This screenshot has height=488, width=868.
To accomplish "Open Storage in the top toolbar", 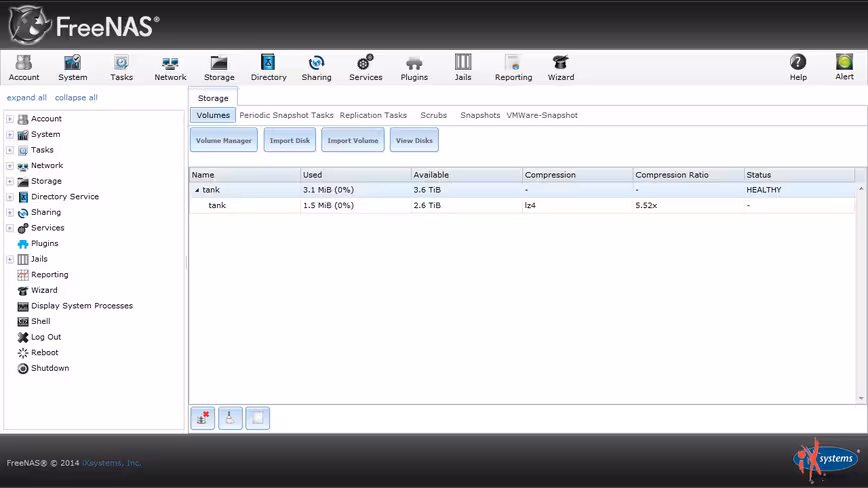I will click(x=219, y=68).
